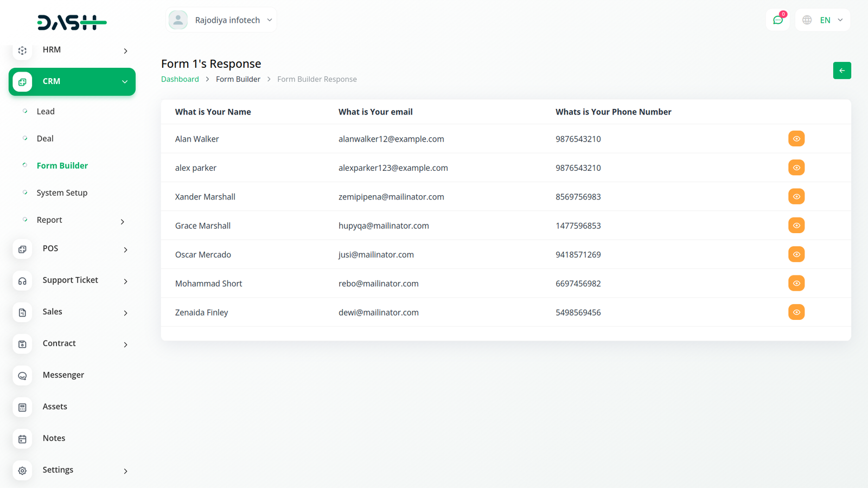Collapse the CRM menu section
This screenshot has width=868, height=488.
[x=125, y=82]
